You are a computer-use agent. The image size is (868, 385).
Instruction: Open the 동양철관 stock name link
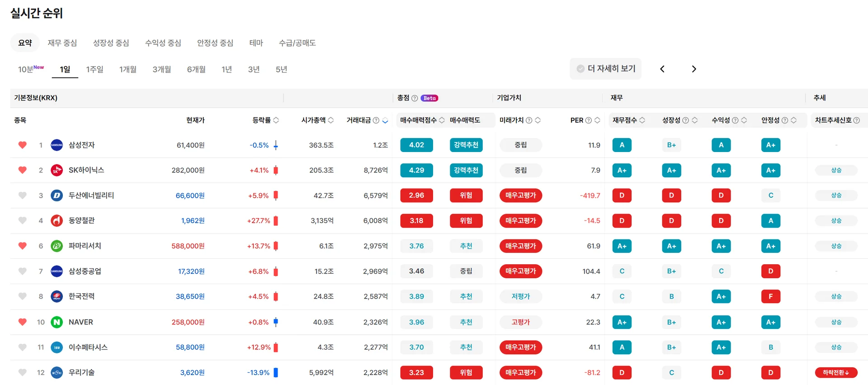(81, 221)
